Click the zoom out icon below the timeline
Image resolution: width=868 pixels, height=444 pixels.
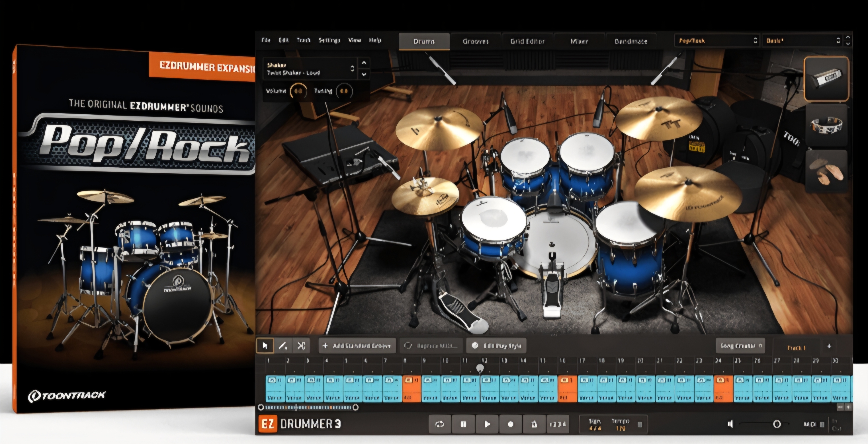coord(840,407)
